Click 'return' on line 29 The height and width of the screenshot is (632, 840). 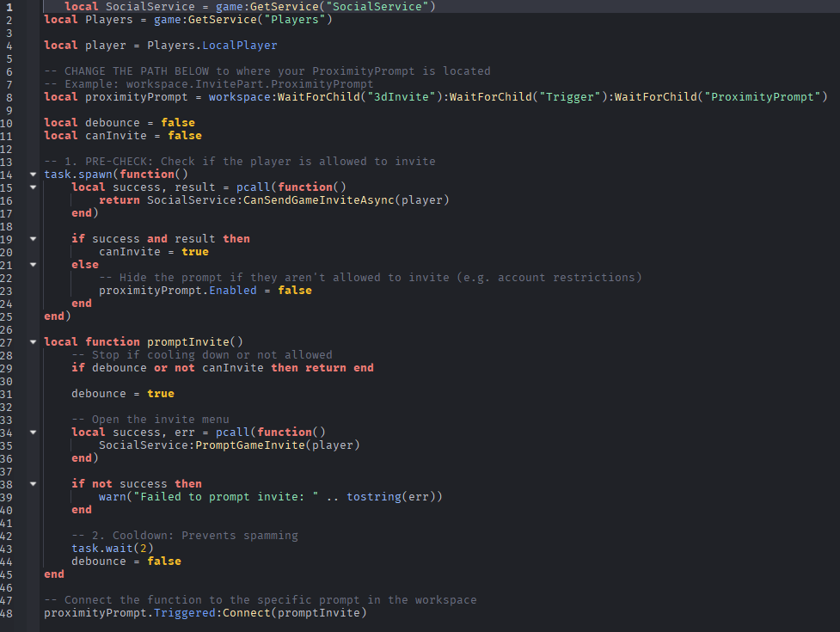[x=326, y=367]
